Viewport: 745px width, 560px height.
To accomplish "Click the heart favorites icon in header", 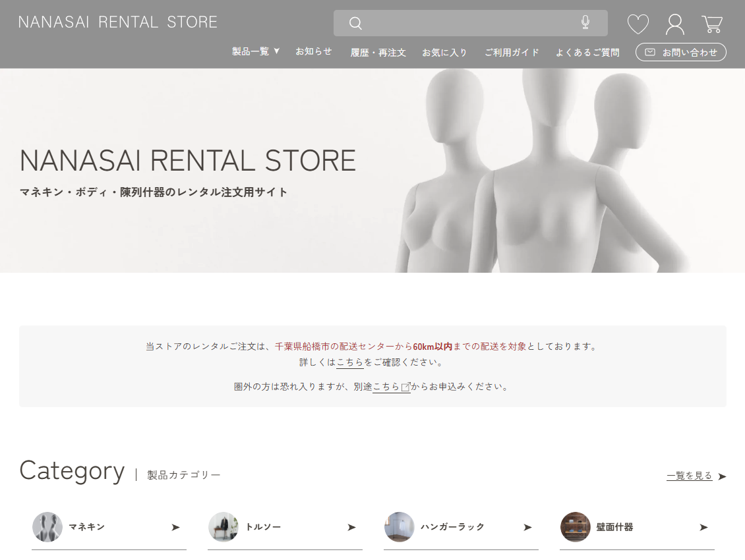I will coord(638,24).
